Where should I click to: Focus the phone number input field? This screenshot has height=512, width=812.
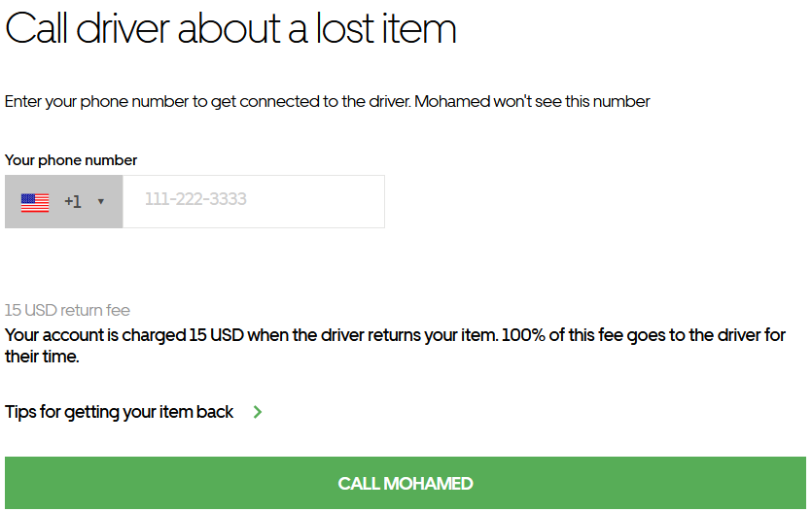click(x=254, y=202)
